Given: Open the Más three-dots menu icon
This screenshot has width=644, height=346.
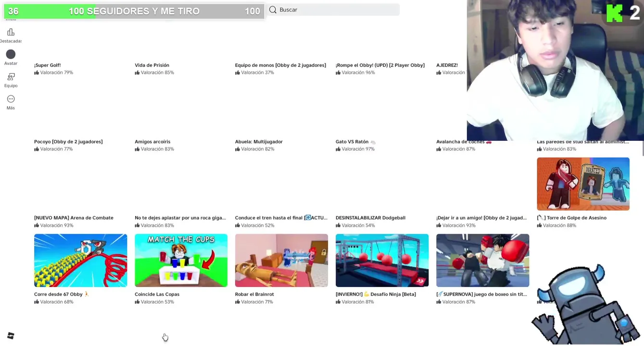Looking at the screenshot, I should tap(11, 99).
